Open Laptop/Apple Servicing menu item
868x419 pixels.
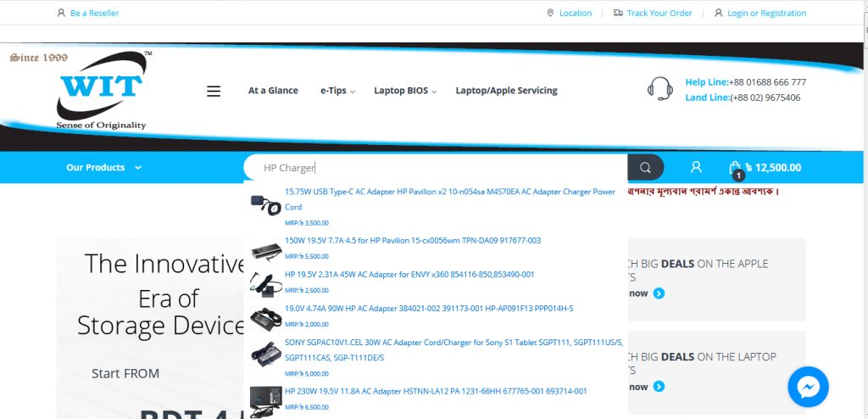[506, 91]
